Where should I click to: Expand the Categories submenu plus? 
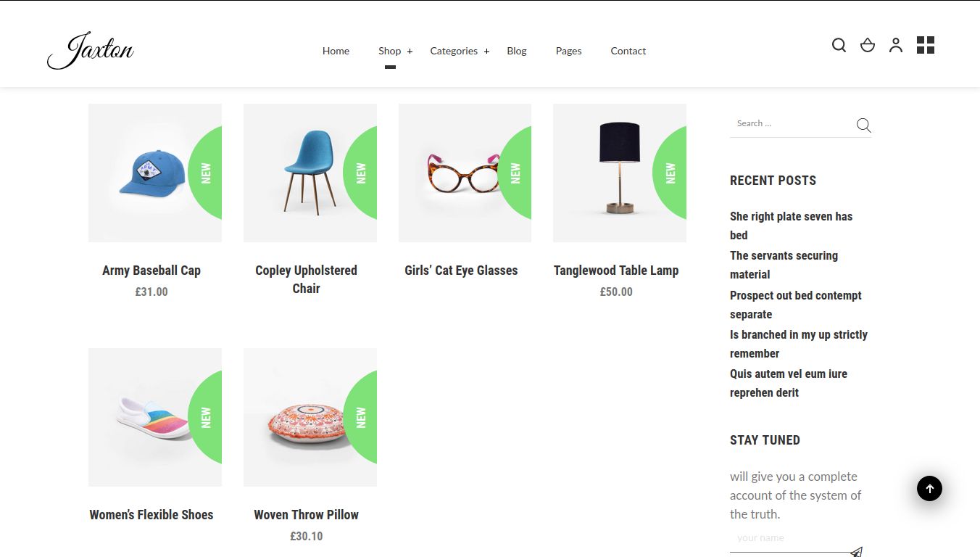486,51
